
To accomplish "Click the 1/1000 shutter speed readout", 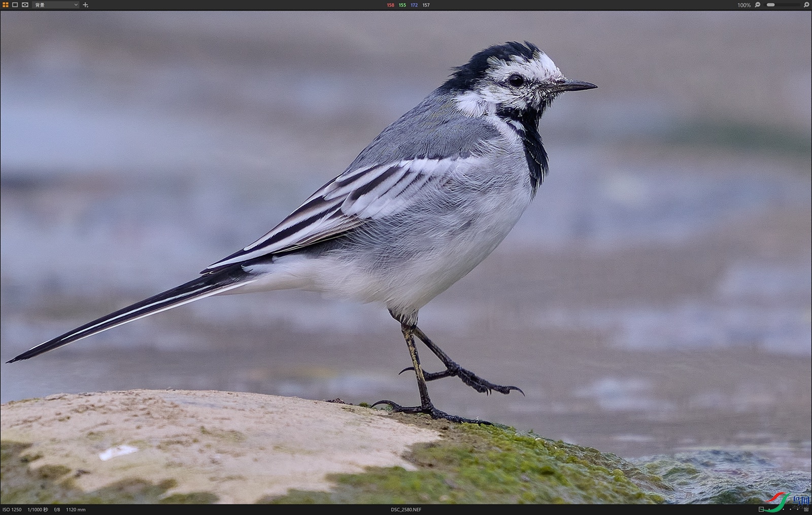I will 38,509.
